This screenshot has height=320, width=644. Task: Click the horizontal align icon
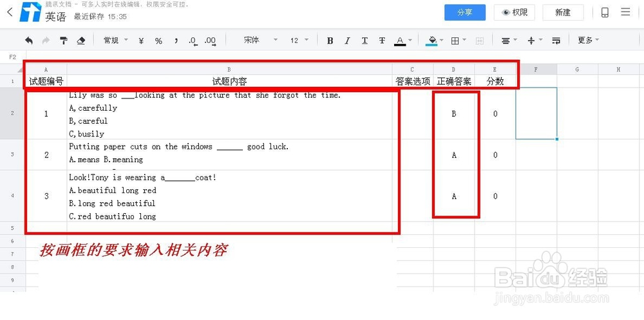pos(506,41)
